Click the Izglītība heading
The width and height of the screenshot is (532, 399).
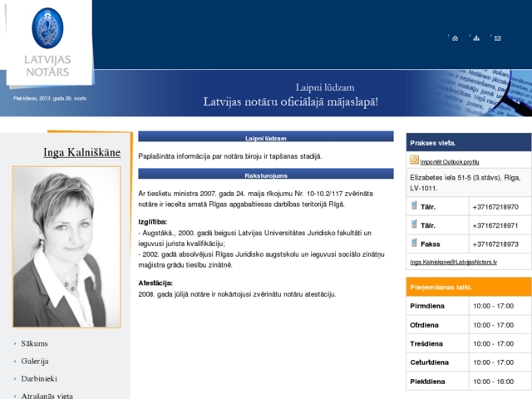[152, 222]
